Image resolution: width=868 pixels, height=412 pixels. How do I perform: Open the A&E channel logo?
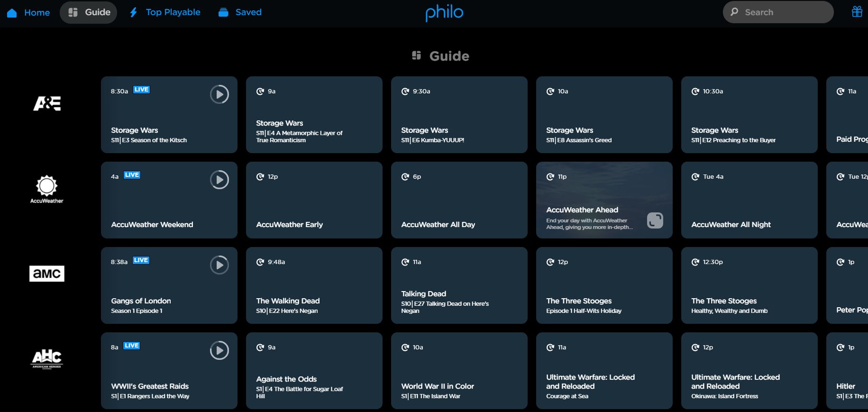click(47, 103)
